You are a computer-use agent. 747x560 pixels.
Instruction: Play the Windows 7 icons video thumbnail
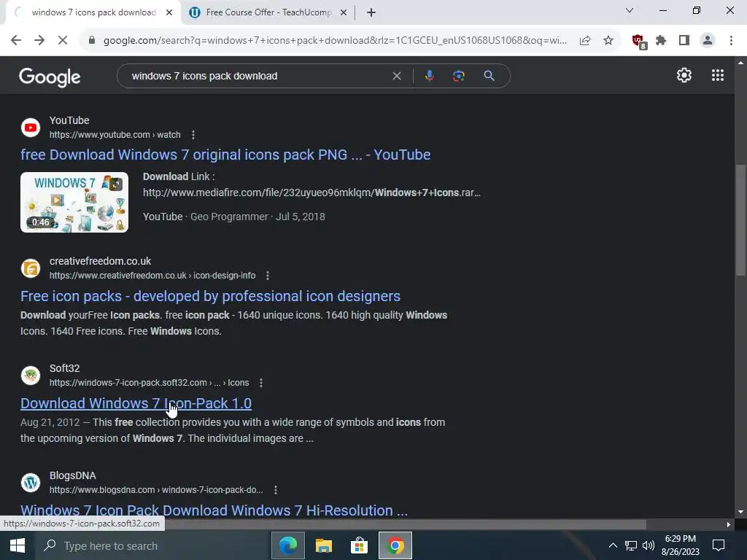point(74,203)
